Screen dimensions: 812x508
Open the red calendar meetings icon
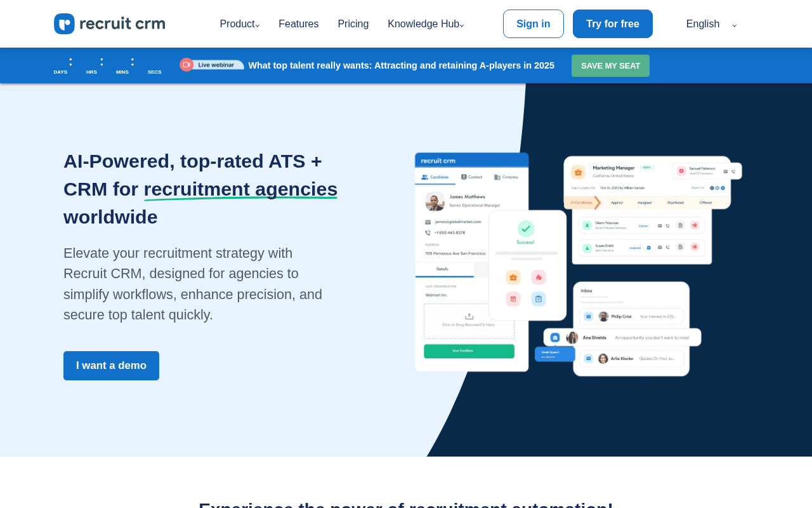pos(514,298)
